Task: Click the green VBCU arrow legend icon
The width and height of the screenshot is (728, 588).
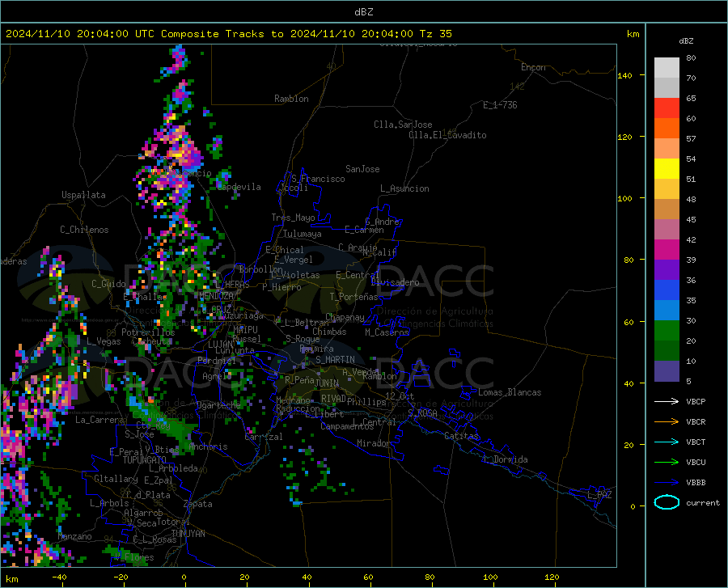Action: click(667, 463)
